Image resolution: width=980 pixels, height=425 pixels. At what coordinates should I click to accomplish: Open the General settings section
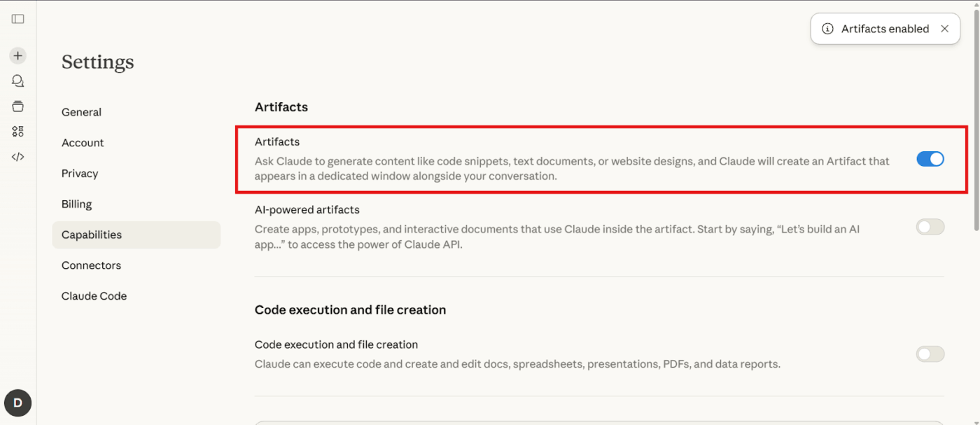(x=81, y=112)
